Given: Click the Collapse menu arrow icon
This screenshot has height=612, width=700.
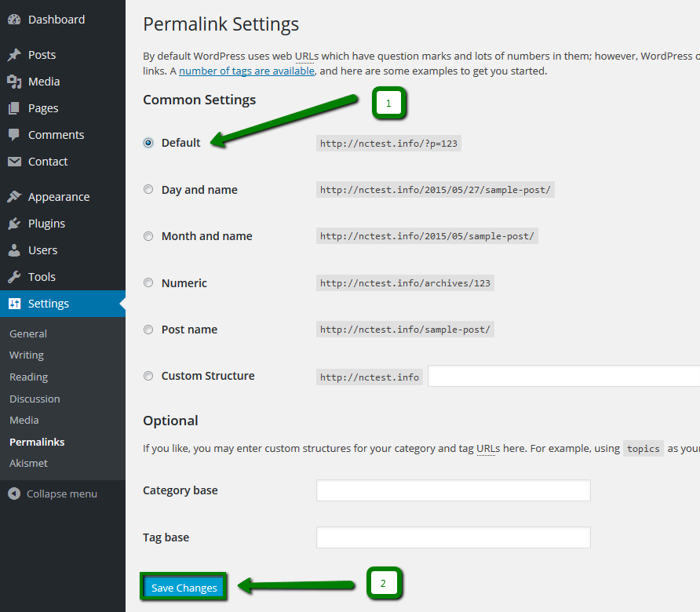Looking at the screenshot, I should [x=14, y=494].
